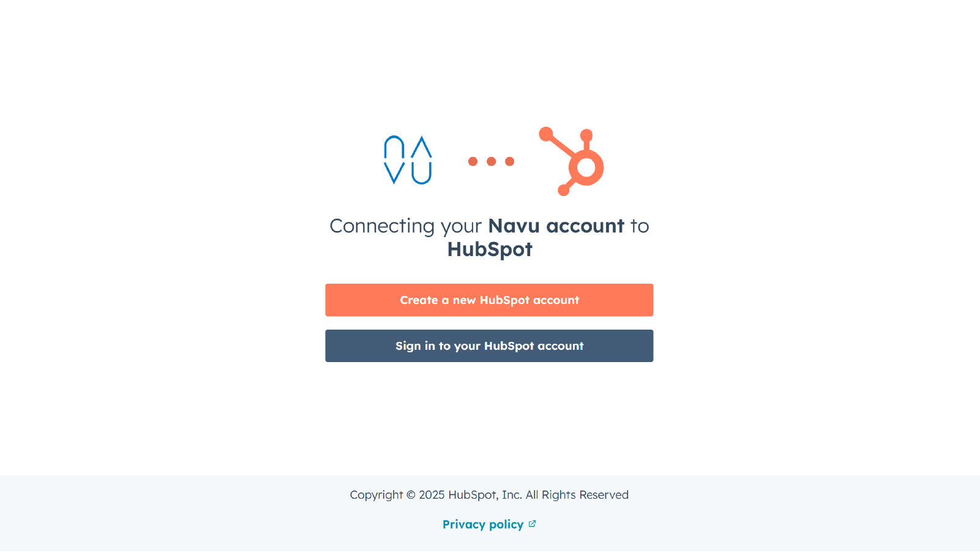Click "All Rights Reserved" footer text
Image resolution: width=980 pixels, height=552 pixels.
577,495
